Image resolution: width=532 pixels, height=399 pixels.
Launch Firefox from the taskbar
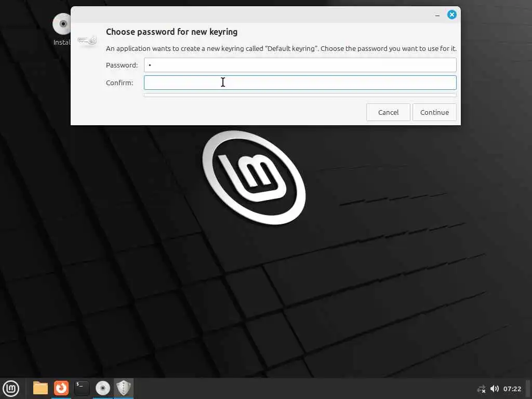point(61,388)
